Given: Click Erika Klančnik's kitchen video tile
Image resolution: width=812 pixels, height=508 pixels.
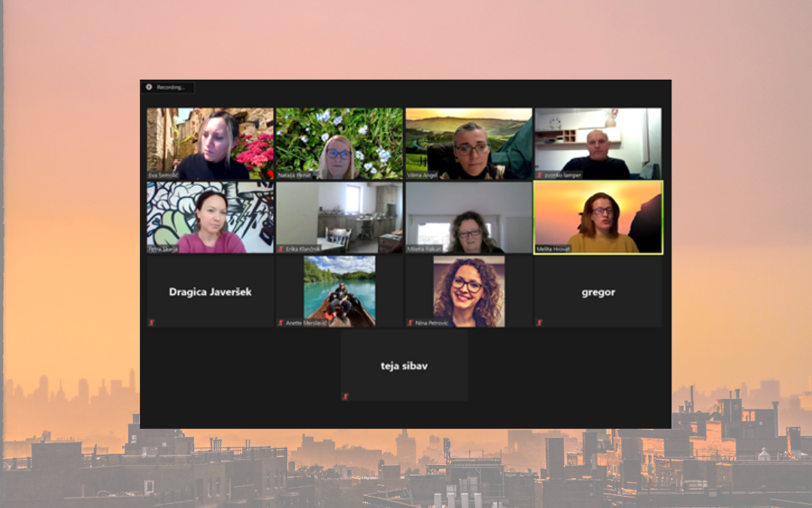Looking at the screenshot, I should (339, 217).
